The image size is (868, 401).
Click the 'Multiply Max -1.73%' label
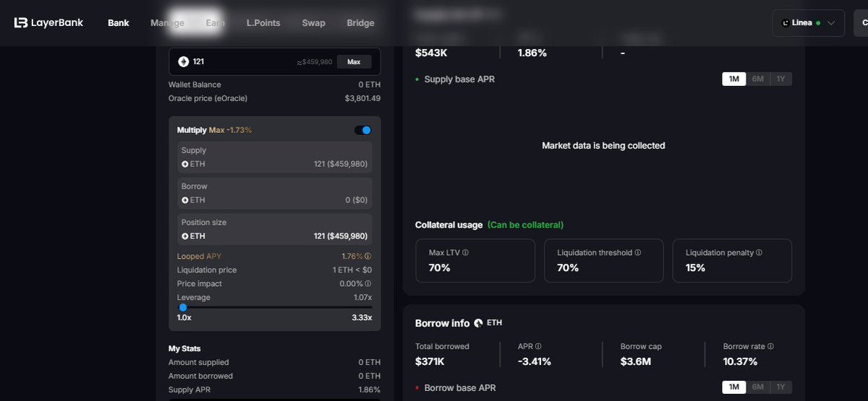tap(214, 130)
